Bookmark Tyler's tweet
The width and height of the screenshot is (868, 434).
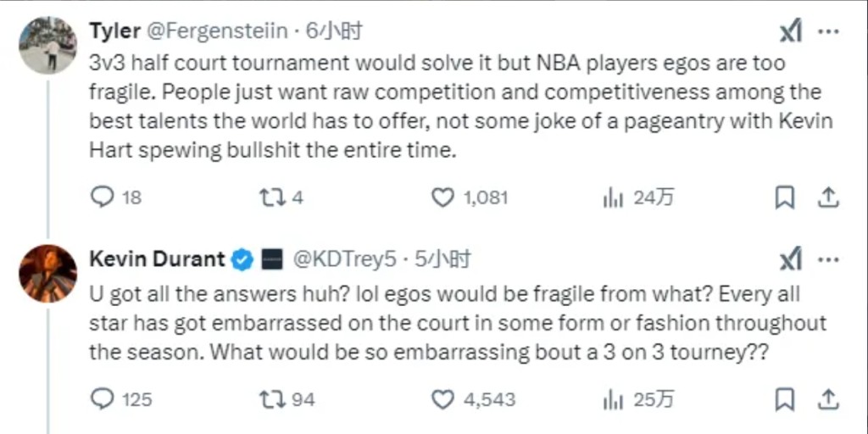pyautogui.click(x=786, y=198)
